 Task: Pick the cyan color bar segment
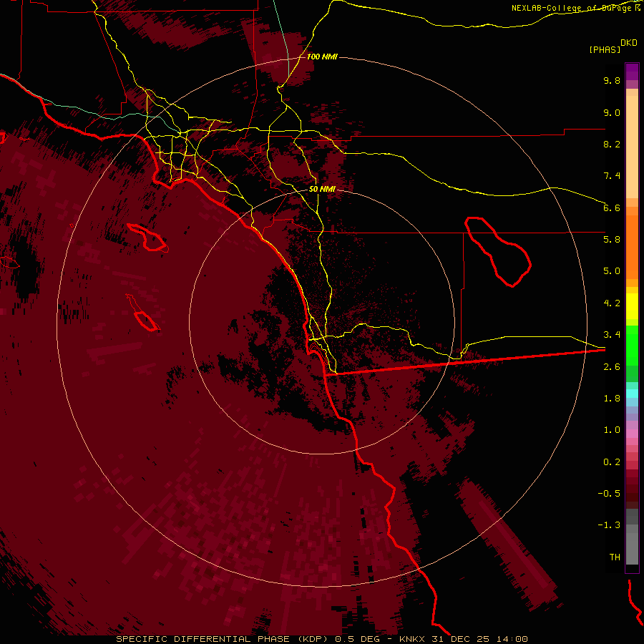pos(632,394)
